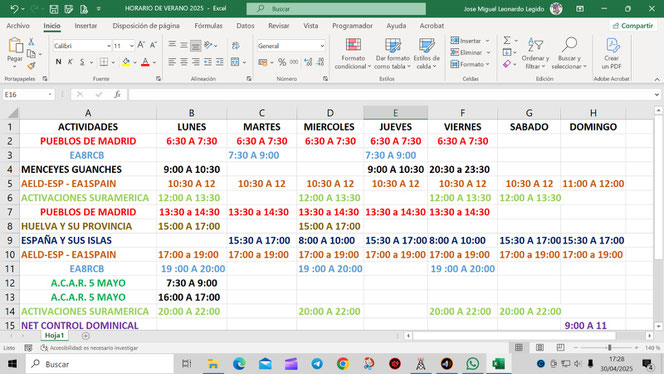664x374 pixels.
Task: Open Buscar y seleccionar menu
Action: [569, 53]
